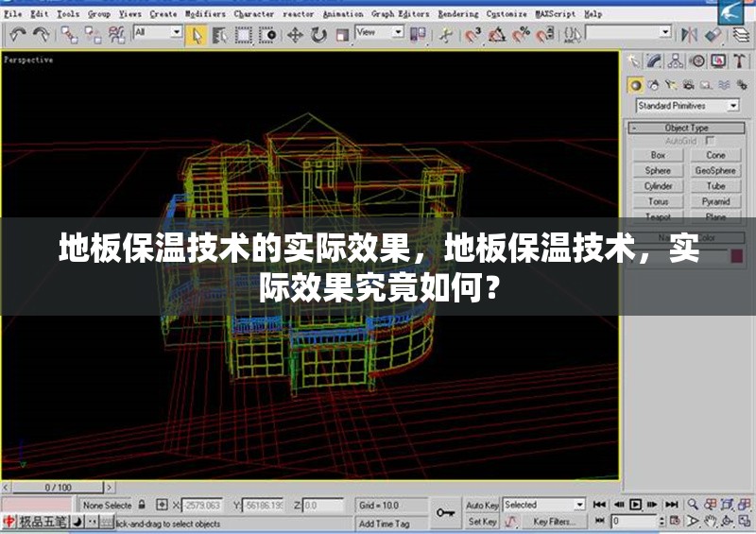Enable the AutoGrid checkbox
The height and width of the screenshot is (534, 756).
(x=711, y=141)
